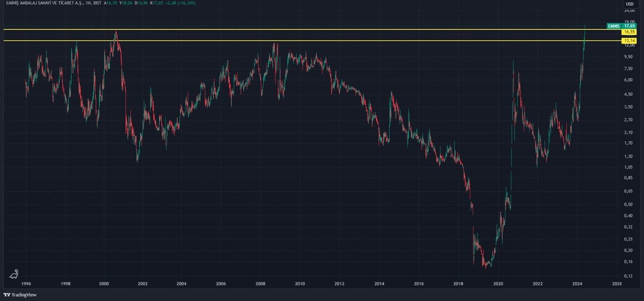Viewport: 644px width, 301px height.
Task: Select the upper yellow horizontal line
Action: click(x=311, y=29)
